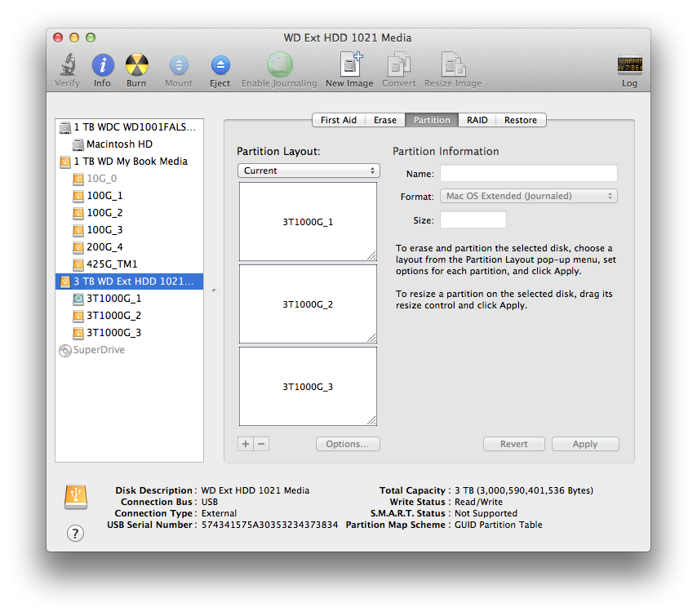Select the 200G_4 volume
Viewport: 697px width, 616px height.
(x=129, y=247)
